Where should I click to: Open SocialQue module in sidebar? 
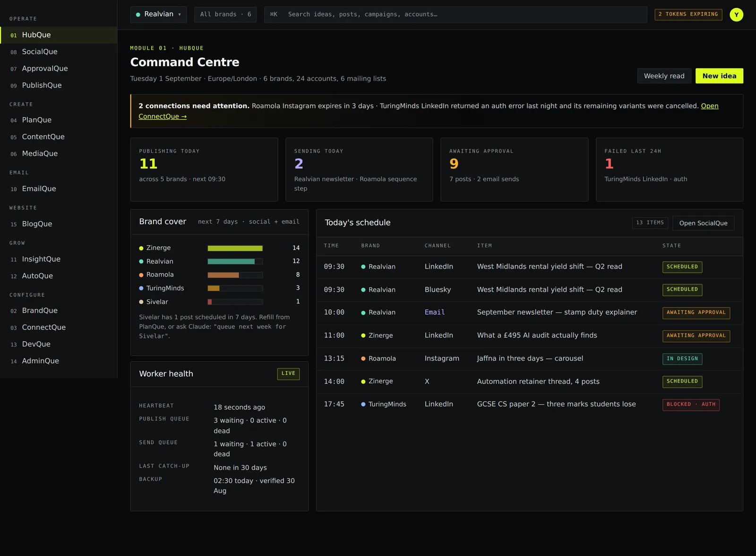click(x=59, y=52)
